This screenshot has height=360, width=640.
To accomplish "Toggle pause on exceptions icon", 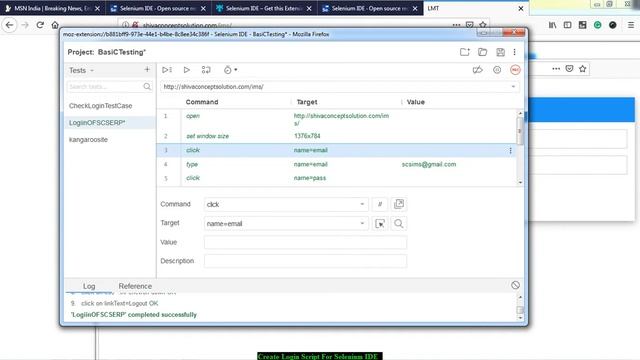I will coord(497,70).
